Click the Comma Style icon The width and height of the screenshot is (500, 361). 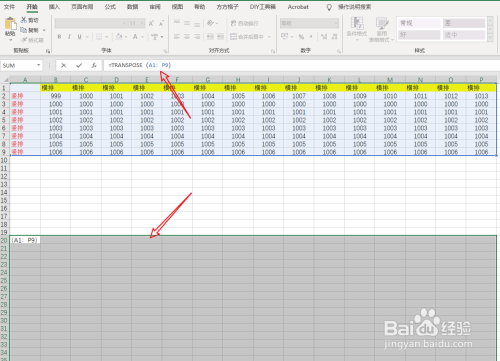point(311,37)
